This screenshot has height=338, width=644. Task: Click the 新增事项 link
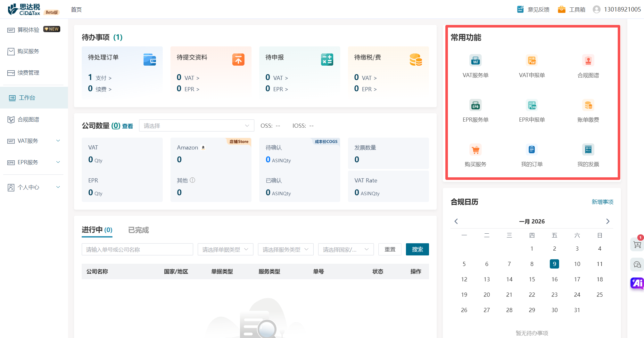(602, 202)
